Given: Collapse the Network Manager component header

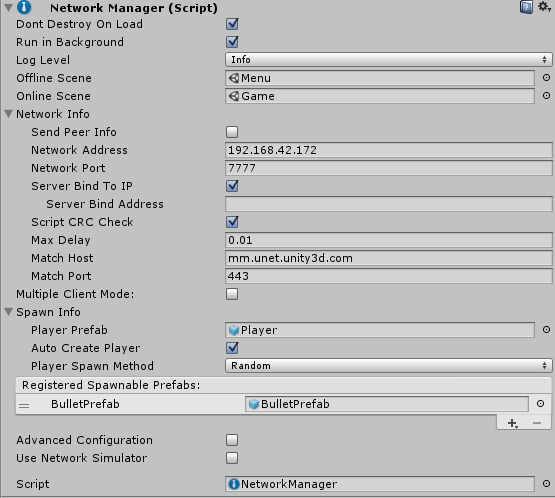Looking at the screenshot, I should [x=8, y=7].
